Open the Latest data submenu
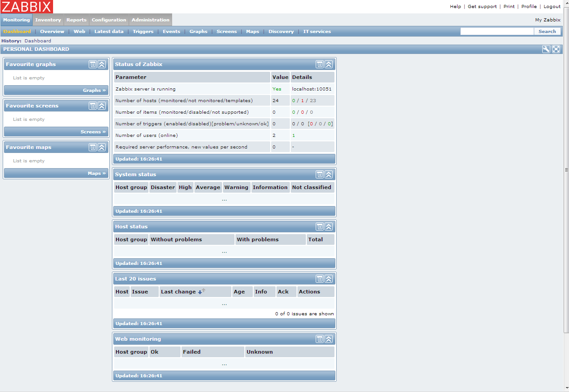569x392 pixels. [109, 31]
